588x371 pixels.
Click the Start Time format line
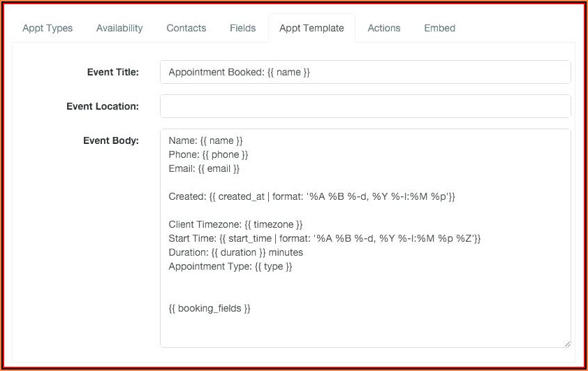click(x=324, y=238)
